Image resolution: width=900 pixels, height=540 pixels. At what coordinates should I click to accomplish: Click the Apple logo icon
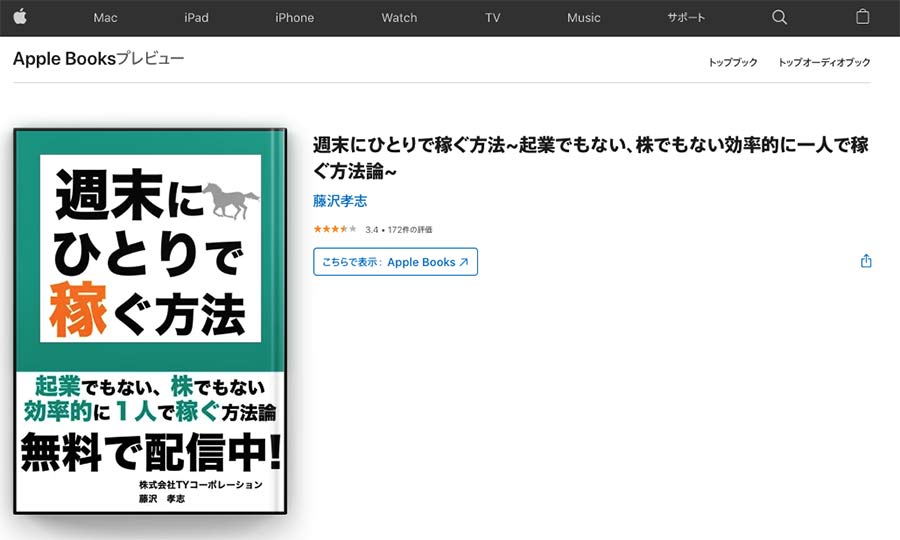pos(20,17)
